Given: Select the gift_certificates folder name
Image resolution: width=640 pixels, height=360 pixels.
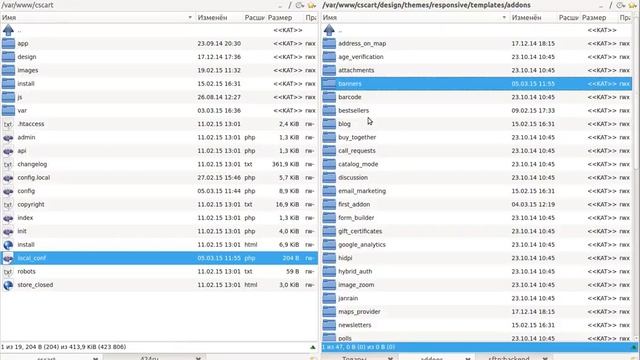Looking at the screenshot, I should click(x=360, y=231).
